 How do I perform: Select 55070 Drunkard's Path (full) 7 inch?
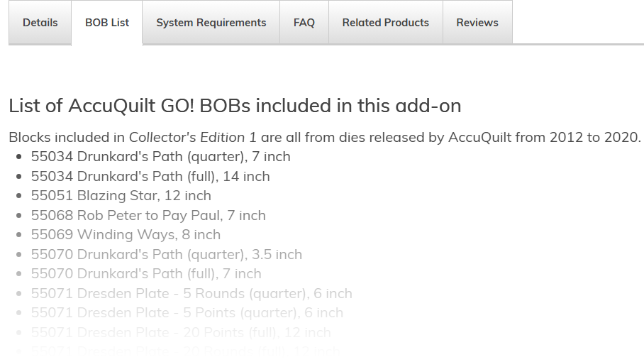146,273
